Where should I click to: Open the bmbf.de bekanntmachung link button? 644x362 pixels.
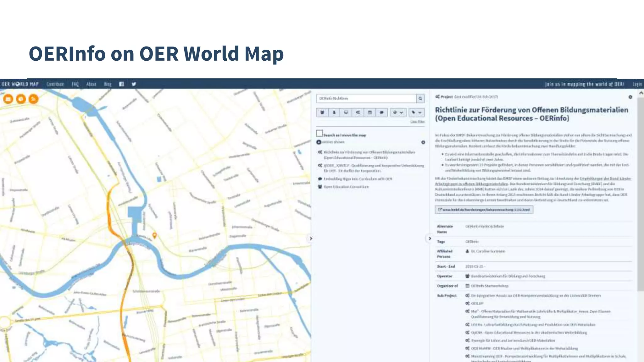coord(484,210)
